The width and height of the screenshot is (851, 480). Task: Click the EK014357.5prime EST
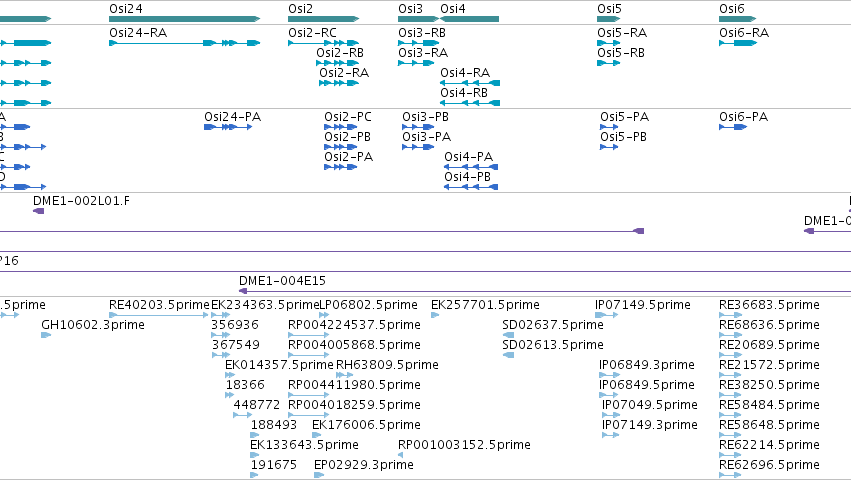pyautogui.click(x=232, y=375)
